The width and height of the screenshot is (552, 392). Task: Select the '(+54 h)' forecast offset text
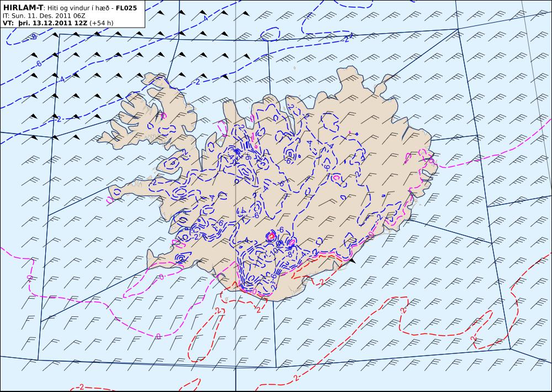click(102, 23)
